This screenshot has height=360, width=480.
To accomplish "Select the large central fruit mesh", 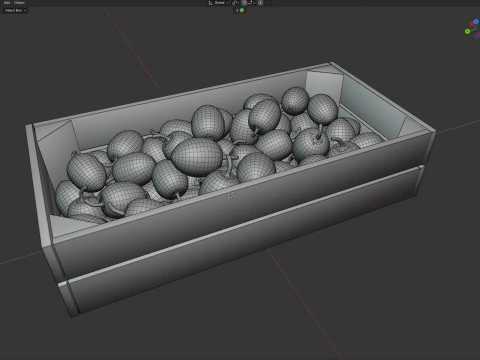I will pos(197,157).
